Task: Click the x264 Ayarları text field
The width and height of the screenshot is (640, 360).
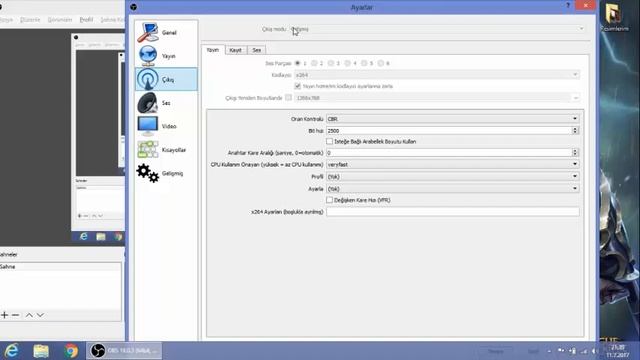Action: click(x=453, y=212)
